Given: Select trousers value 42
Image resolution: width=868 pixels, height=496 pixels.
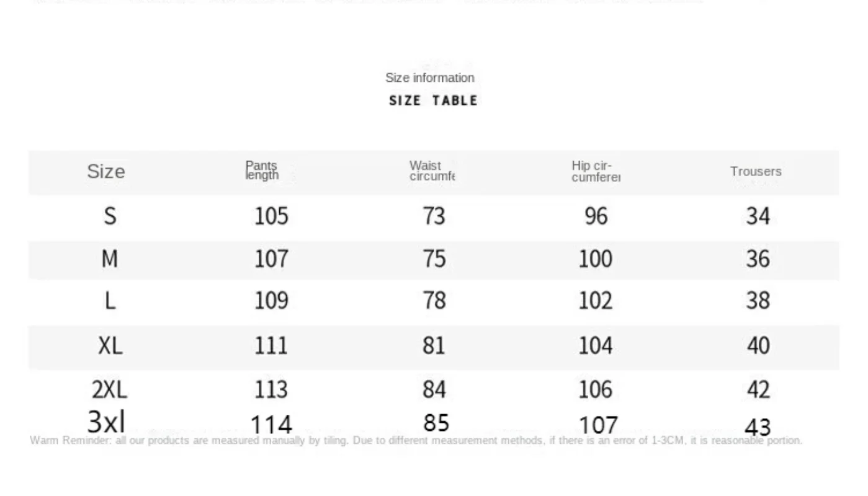Looking at the screenshot, I should click(x=758, y=389).
